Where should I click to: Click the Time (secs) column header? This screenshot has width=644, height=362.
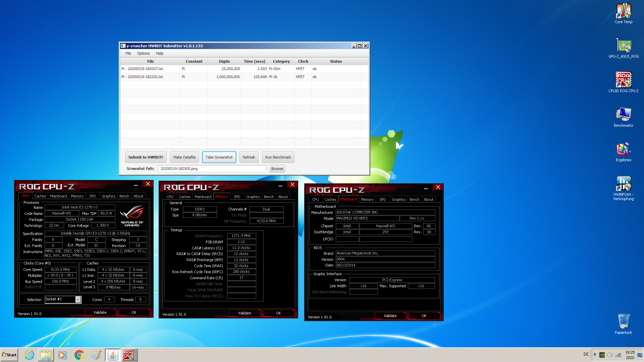coord(255,61)
